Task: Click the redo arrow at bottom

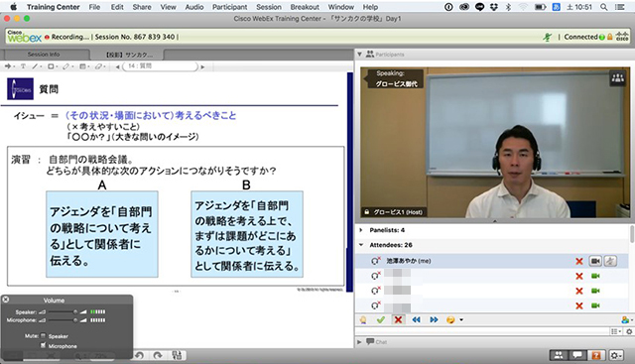Action: [x=158, y=355]
